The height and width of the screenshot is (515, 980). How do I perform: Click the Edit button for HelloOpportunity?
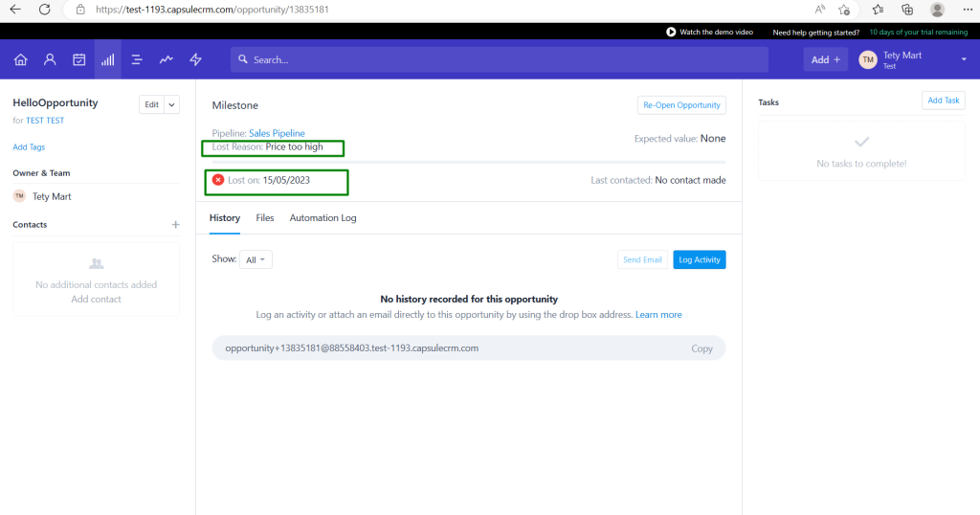152,104
